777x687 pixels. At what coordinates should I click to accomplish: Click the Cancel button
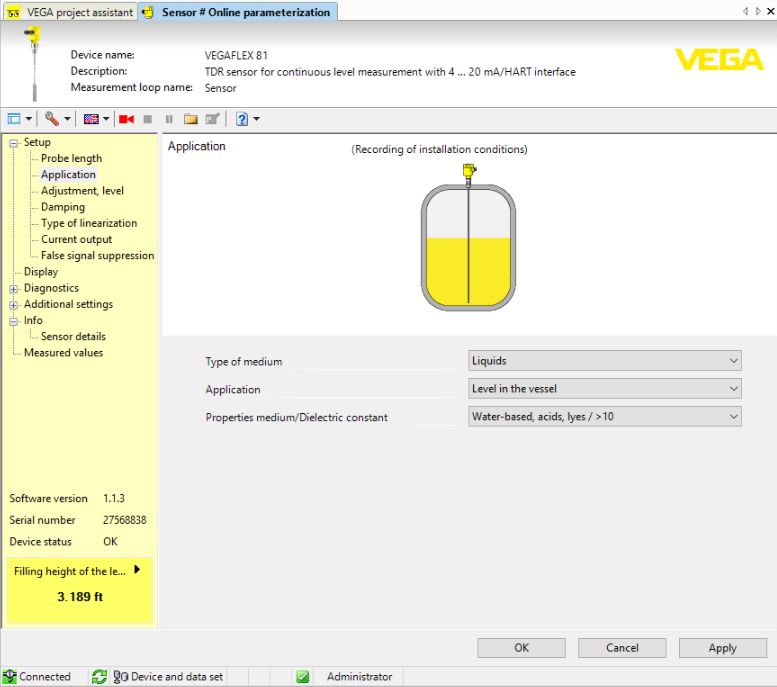pyautogui.click(x=622, y=648)
